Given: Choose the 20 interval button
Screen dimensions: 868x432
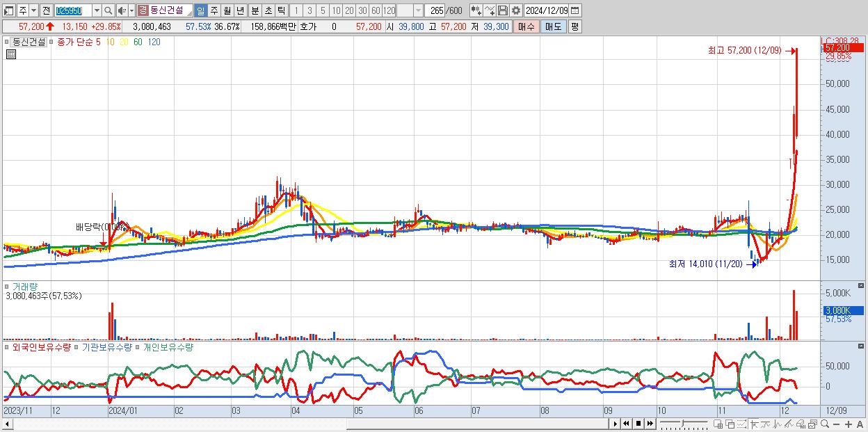Looking at the screenshot, I should (349, 10).
